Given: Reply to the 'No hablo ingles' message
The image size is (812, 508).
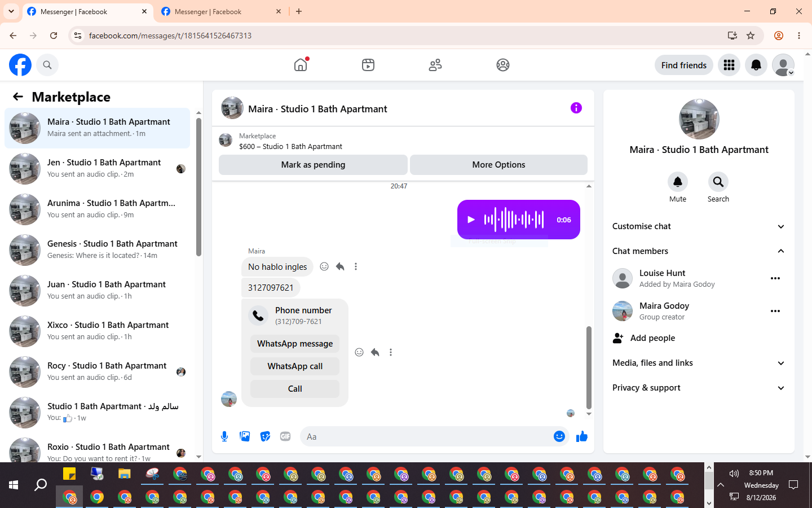Looking at the screenshot, I should tap(340, 266).
